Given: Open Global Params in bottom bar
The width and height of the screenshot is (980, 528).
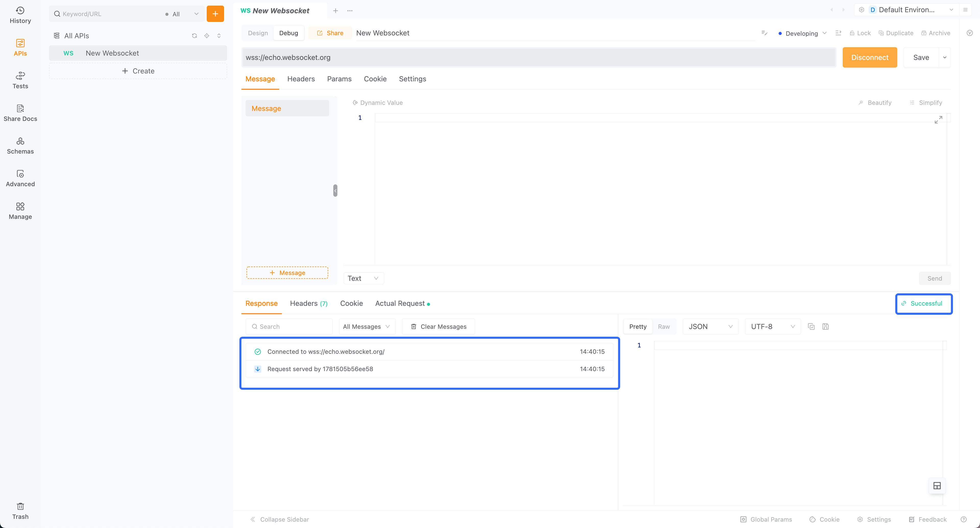Looking at the screenshot, I should coord(766,519).
